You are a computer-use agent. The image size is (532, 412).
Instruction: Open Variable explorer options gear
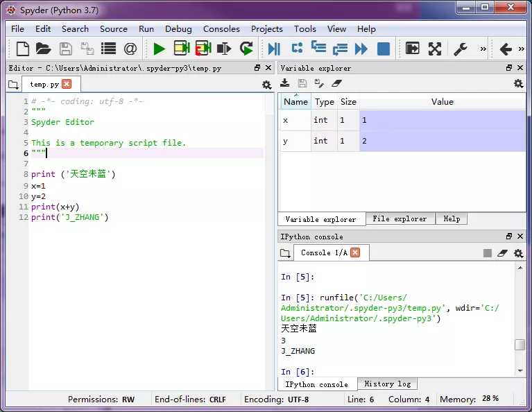point(518,83)
